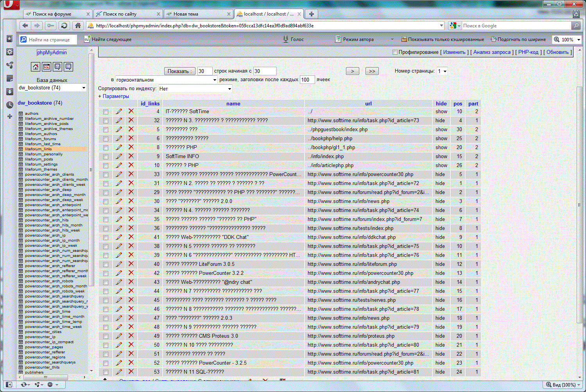This screenshot has height=392, width=586.
Task: Delete row with id_links 43
Action: [131, 282]
